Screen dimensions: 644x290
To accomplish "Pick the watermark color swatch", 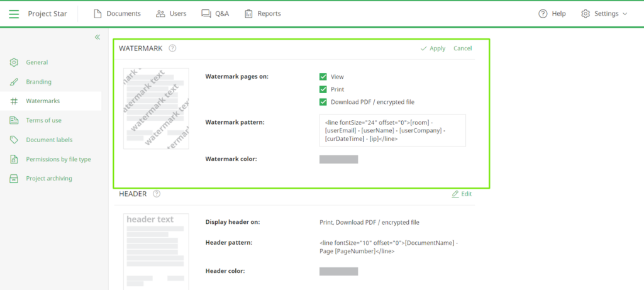I will (338, 159).
